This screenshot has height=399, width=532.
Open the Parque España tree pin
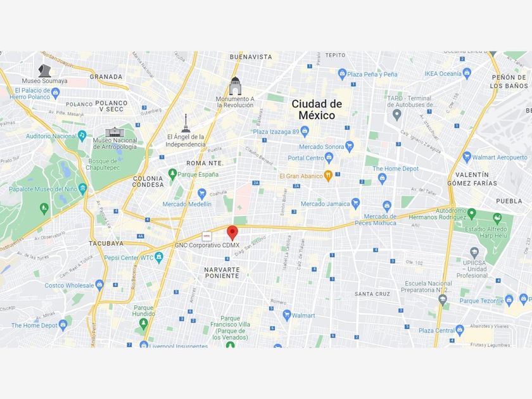click(172, 174)
